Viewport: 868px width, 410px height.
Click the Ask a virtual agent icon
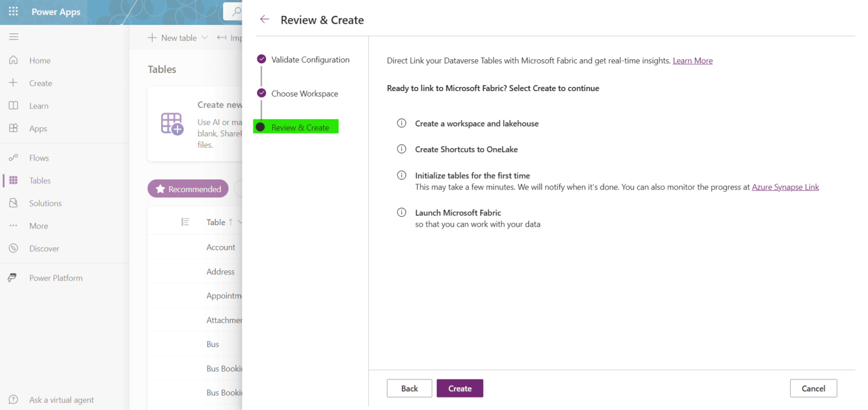[x=13, y=399]
